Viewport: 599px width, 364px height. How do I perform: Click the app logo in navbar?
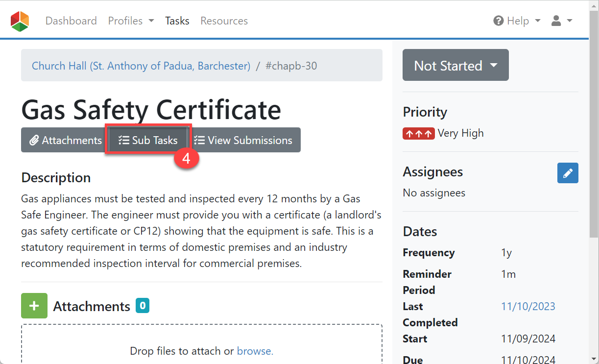tap(20, 21)
